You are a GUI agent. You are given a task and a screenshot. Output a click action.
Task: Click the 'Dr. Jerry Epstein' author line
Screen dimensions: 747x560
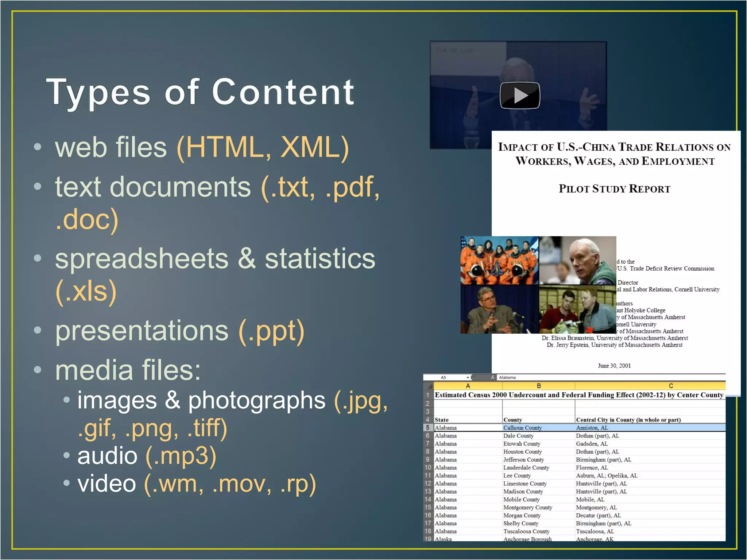click(615, 345)
